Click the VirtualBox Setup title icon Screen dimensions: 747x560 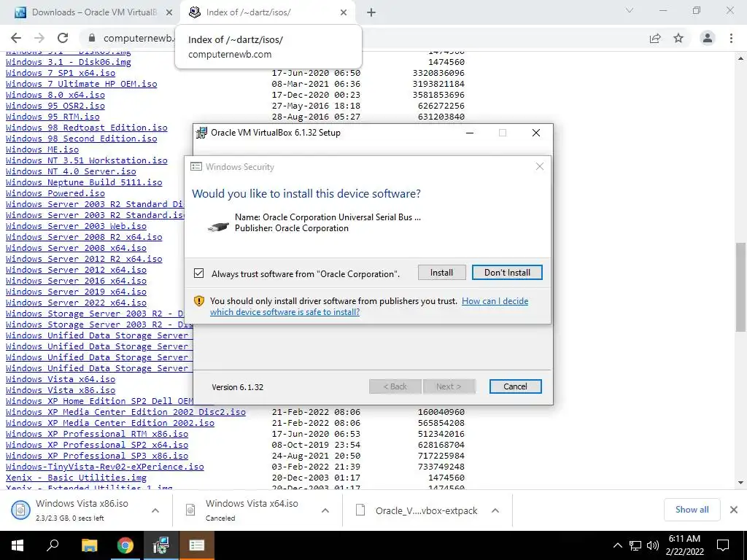202,133
